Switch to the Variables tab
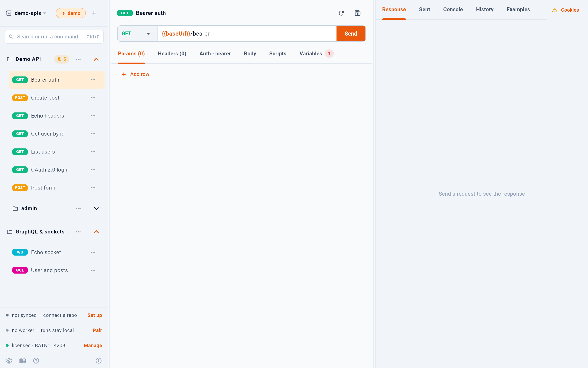588x368 pixels. click(x=316, y=54)
